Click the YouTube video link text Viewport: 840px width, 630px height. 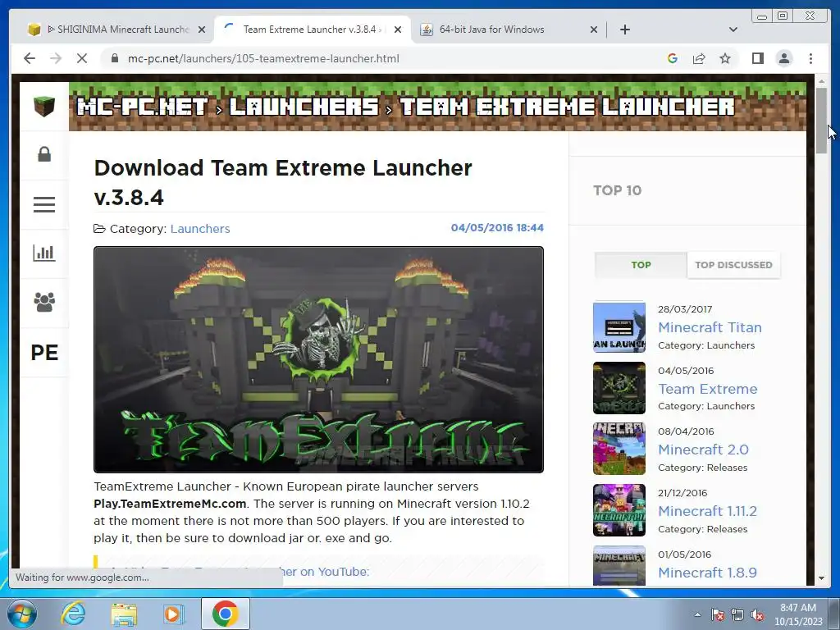tap(324, 572)
